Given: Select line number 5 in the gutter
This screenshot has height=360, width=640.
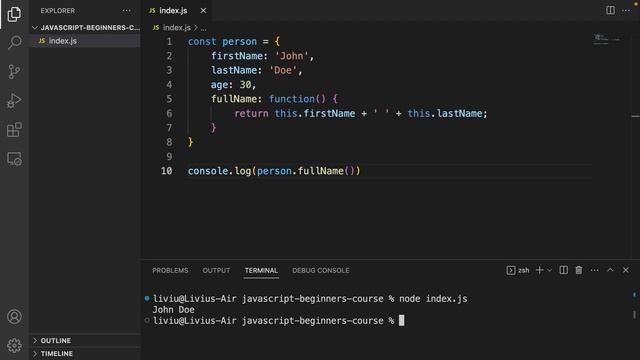Looking at the screenshot, I should pyautogui.click(x=169, y=99).
